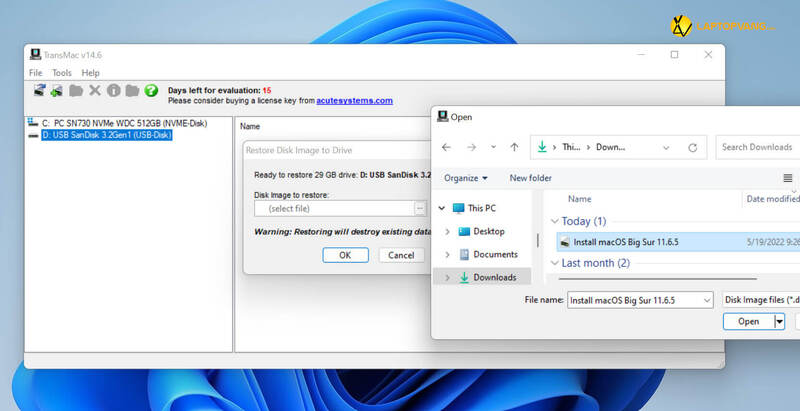Sort by Date modified column

pyautogui.click(x=772, y=199)
